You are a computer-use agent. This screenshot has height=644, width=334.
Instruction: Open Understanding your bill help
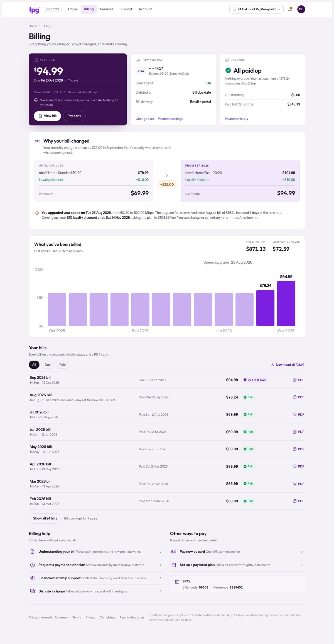(x=96, y=551)
